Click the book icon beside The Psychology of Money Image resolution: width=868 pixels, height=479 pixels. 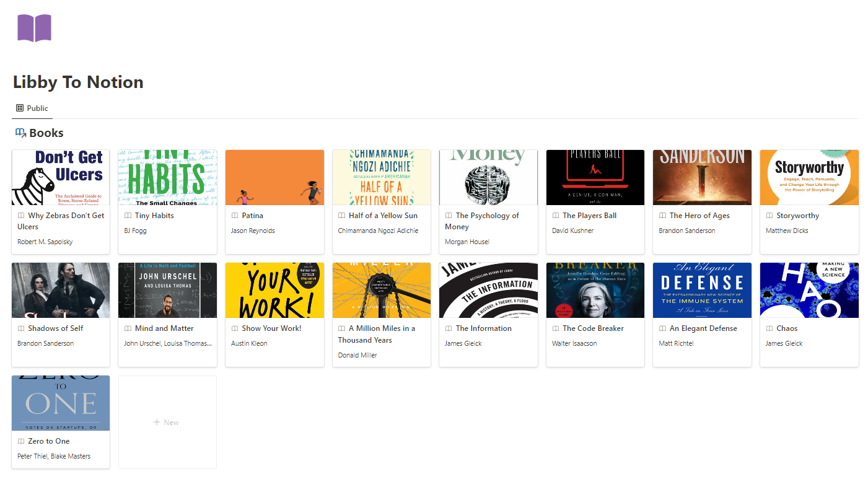coord(449,216)
